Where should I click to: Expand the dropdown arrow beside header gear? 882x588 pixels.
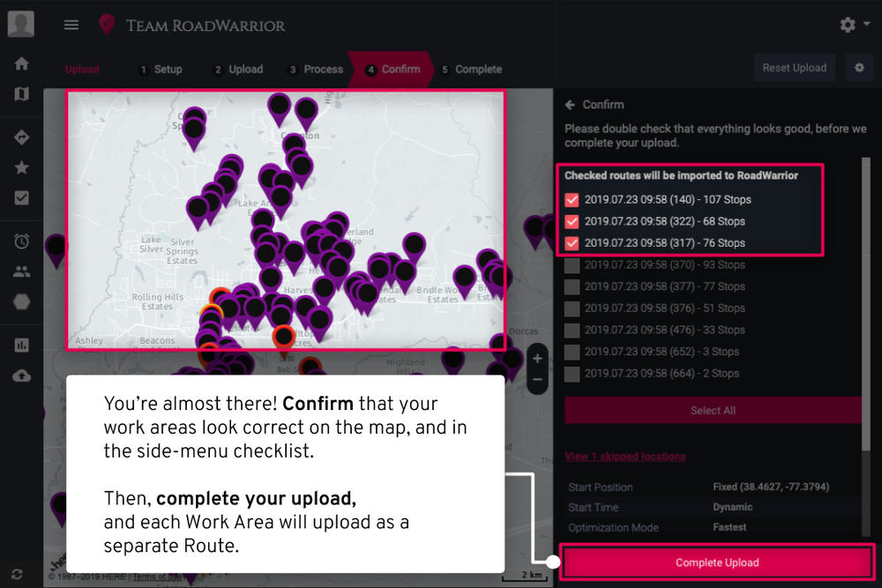point(867,24)
